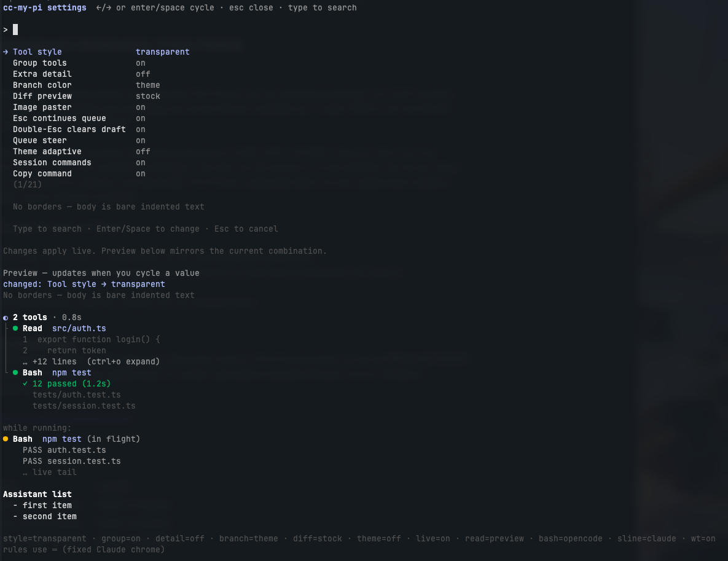Click the green status dot beside Bash npm test
Viewport: 728px width, 561px height.
point(15,372)
